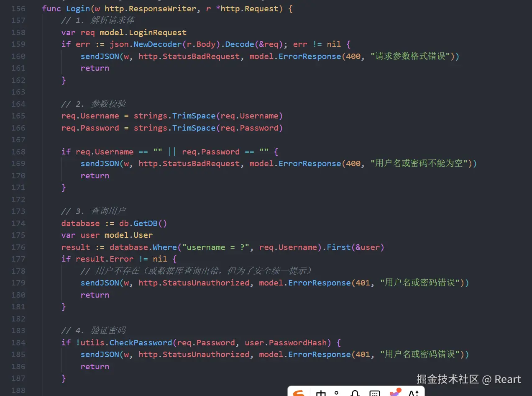Click line number 172 in the gutter
Screen dimensions: 532x396
(x=18, y=199)
